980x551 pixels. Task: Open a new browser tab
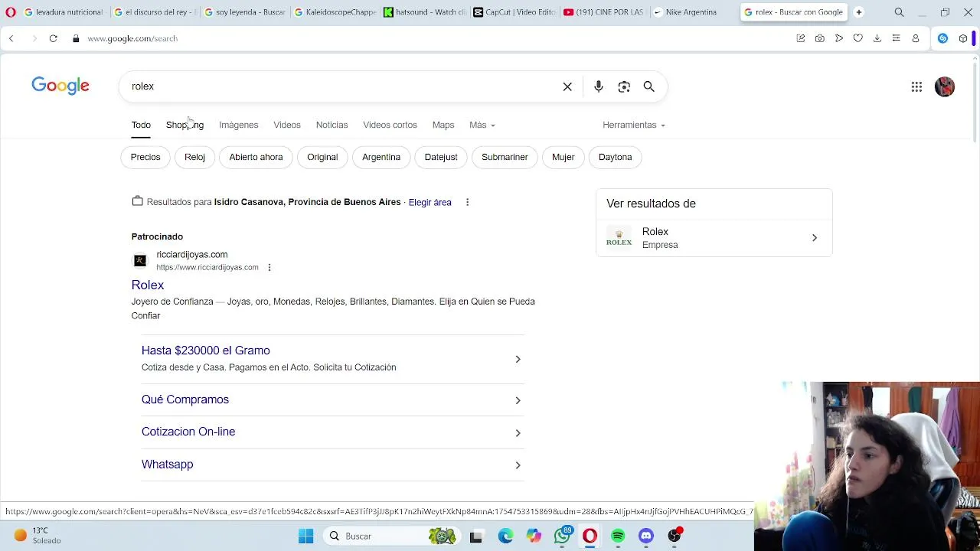[859, 12]
